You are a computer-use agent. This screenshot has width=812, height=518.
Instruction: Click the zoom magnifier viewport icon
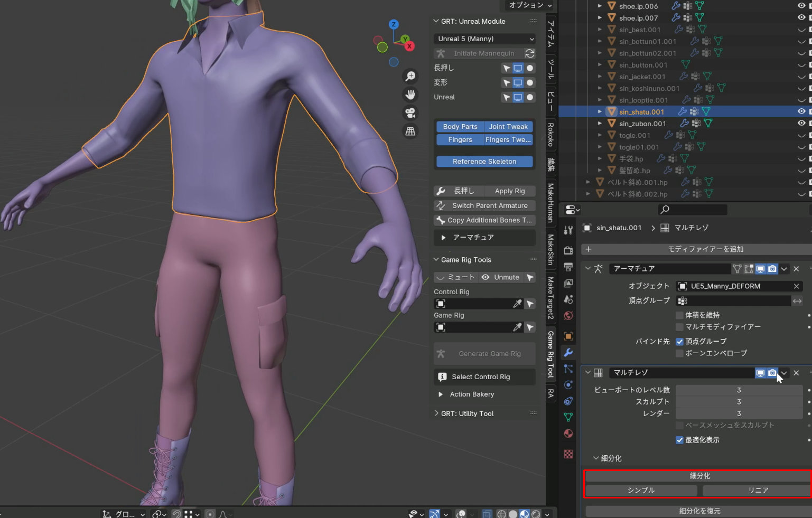[410, 77]
